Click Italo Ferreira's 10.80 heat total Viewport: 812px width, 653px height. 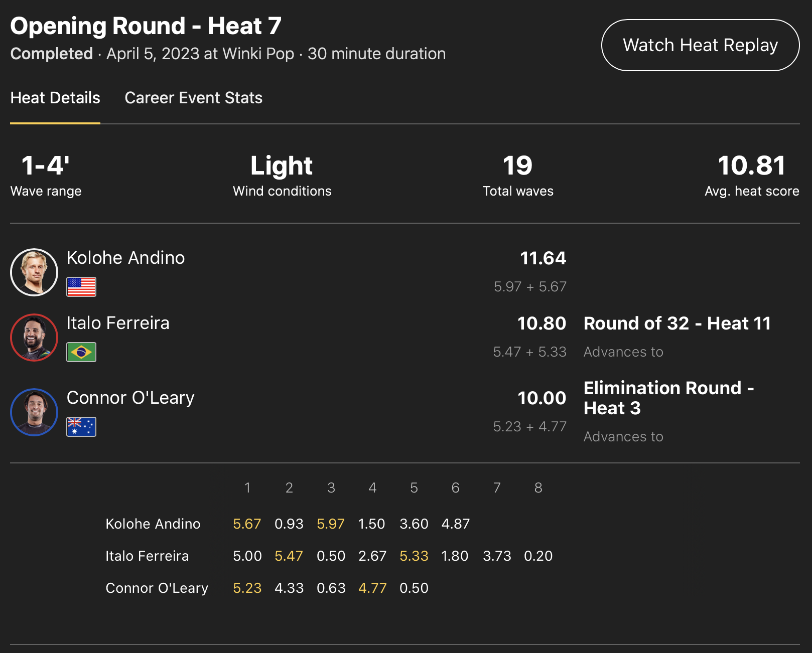point(542,323)
